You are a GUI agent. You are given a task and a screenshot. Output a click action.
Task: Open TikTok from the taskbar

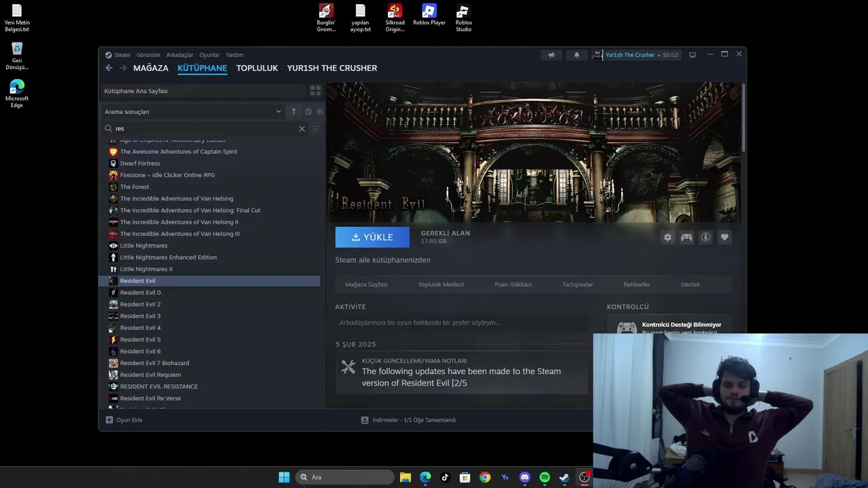(445, 477)
